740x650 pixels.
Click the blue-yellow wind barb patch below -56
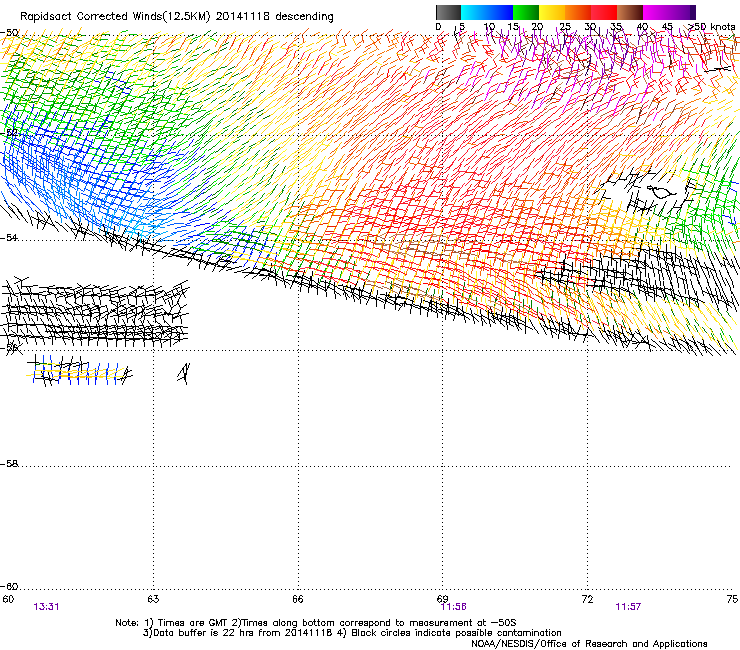tap(79, 371)
